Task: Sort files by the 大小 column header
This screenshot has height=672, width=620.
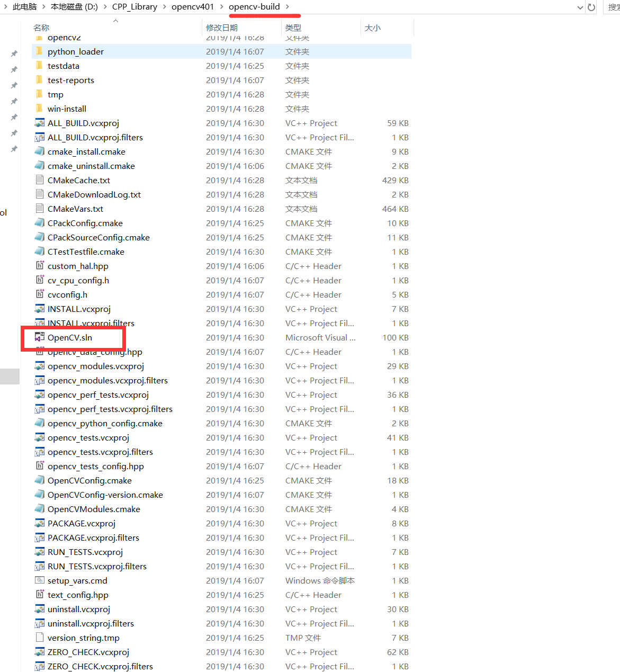Action: tap(373, 28)
